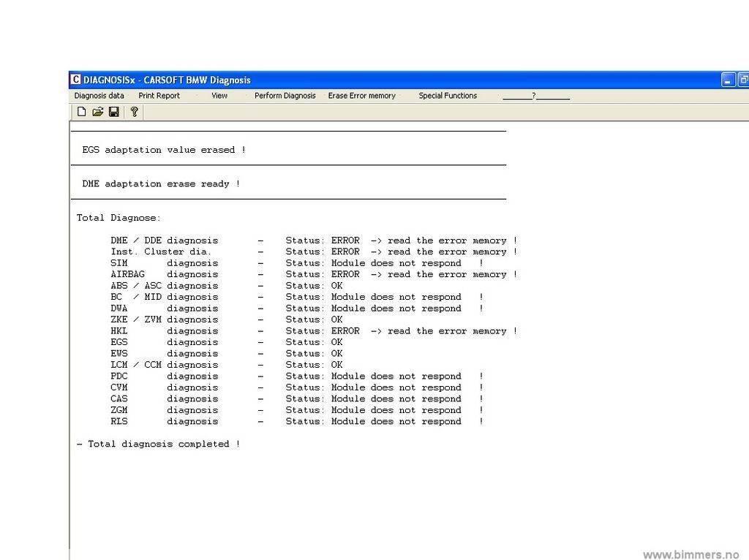
Task: Open the Print Report menu
Action: click(x=159, y=96)
